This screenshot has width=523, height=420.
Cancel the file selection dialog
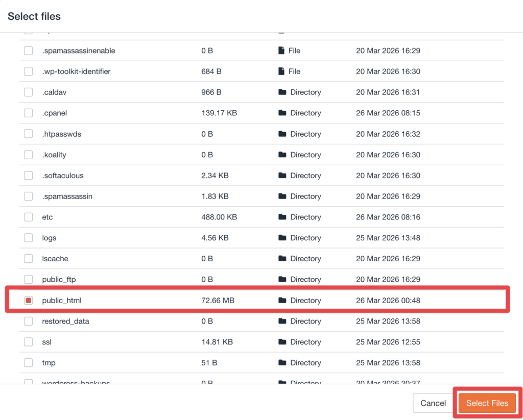pos(433,403)
